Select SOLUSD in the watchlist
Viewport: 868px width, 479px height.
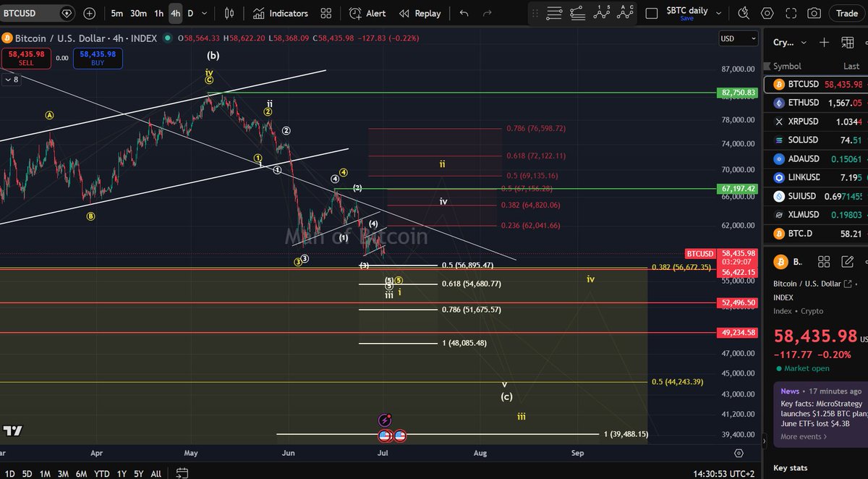[817, 140]
